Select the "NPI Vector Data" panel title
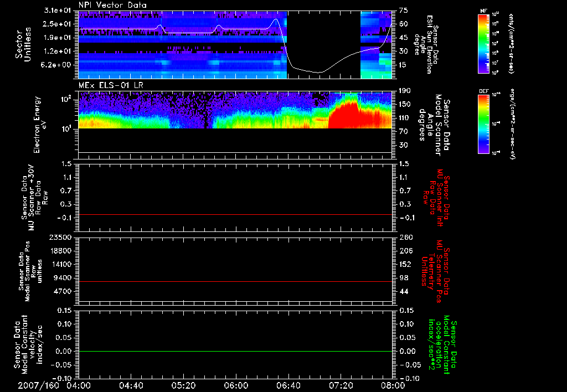 click(112, 5)
